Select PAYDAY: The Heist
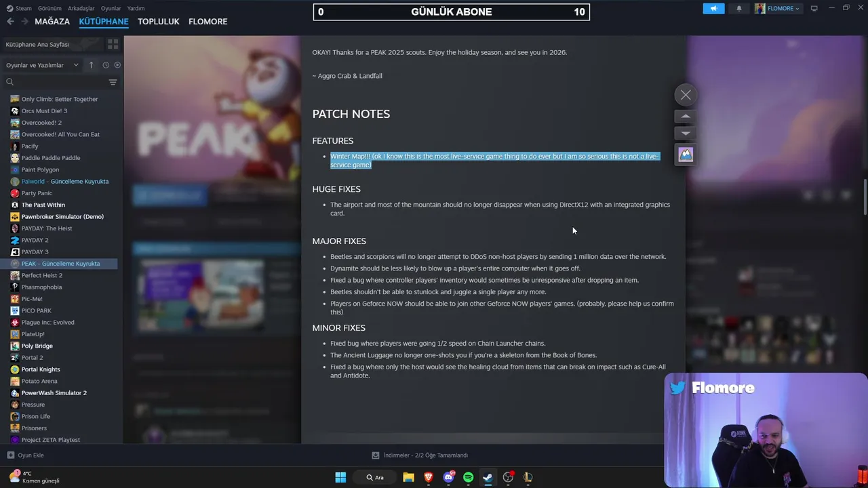 47,228
